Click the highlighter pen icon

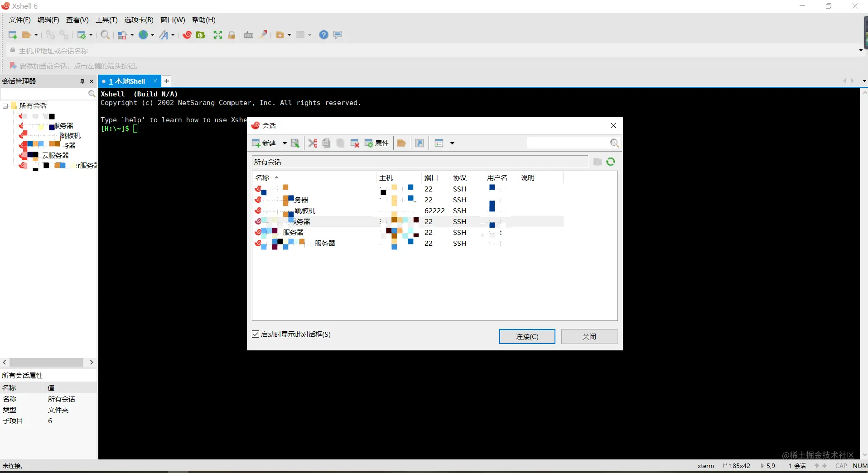263,35
